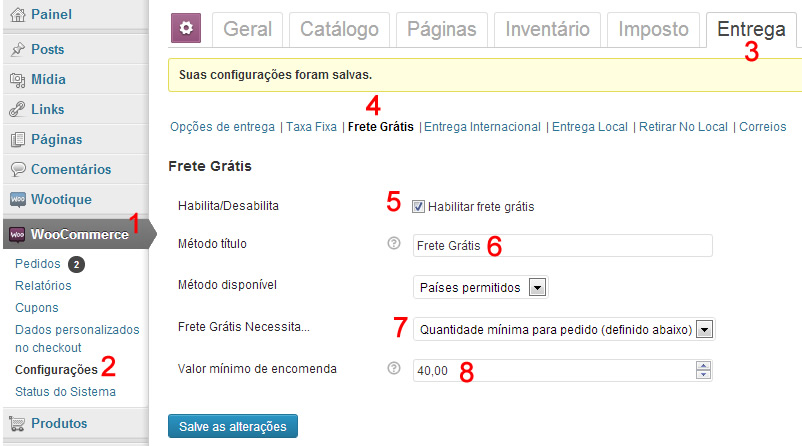This screenshot has height=446, width=802.
Task: Click the Páginas document icon in sidebar
Action: point(18,140)
